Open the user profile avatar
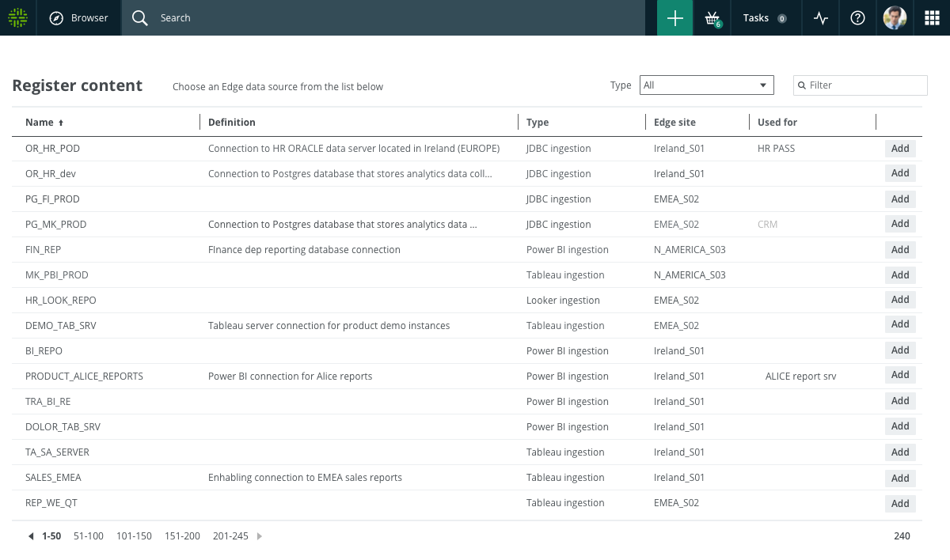 point(895,17)
